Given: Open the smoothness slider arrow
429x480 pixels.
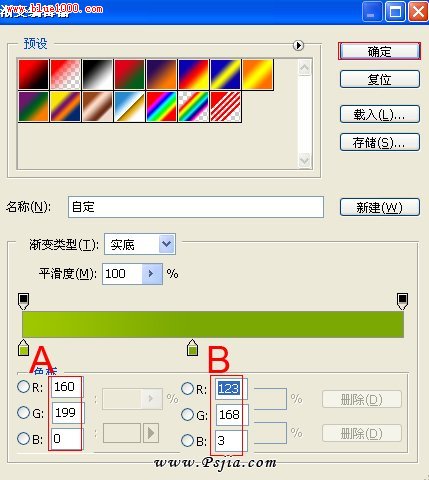Looking at the screenshot, I should click(152, 274).
